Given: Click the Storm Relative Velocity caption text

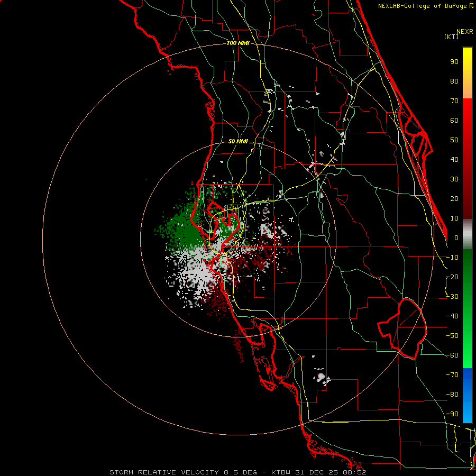Looking at the screenshot, I should click(x=237, y=472).
